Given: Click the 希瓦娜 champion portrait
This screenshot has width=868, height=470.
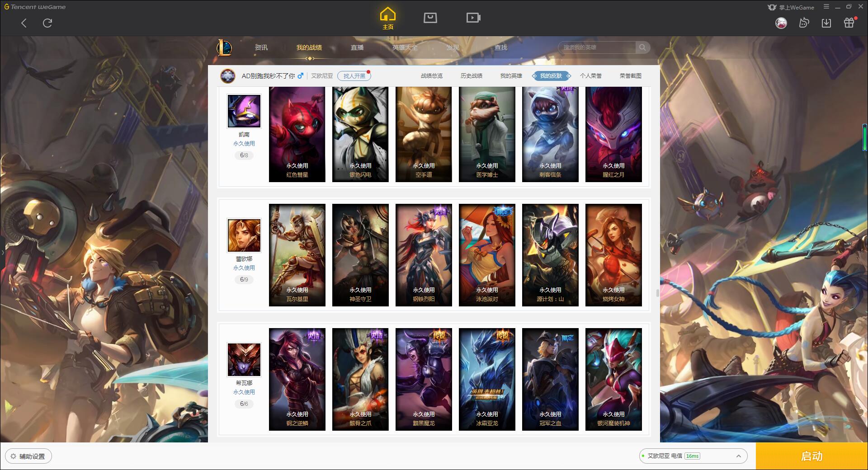Looking at the screenshot, I should pyautogui.click(x=244, y=360).
